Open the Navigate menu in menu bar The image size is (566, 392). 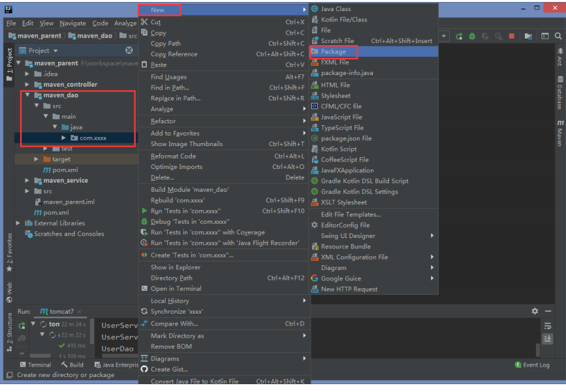72,23
